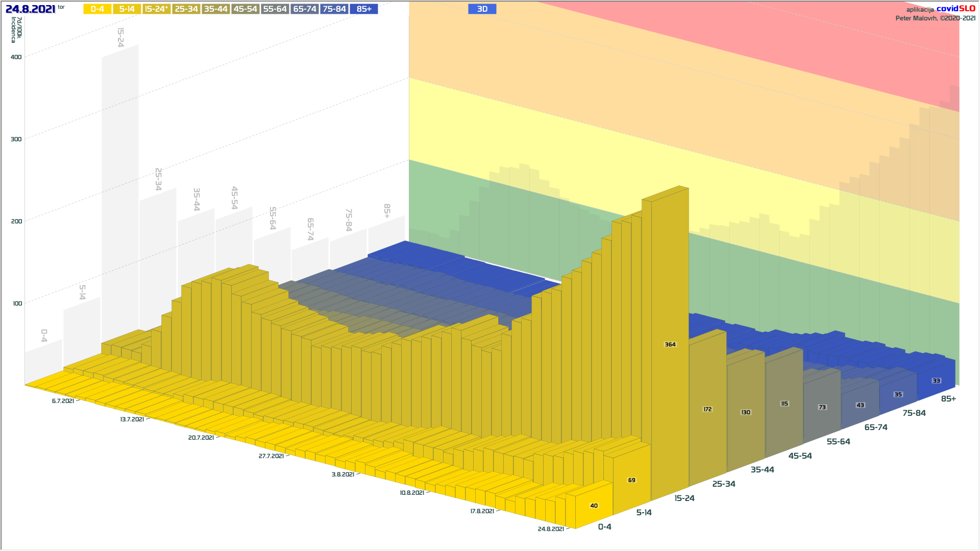Click the 3.8.2021 date axis marker
Viewport: 980px width, 551px height.
pyautogui.click(x=343, y=474)
